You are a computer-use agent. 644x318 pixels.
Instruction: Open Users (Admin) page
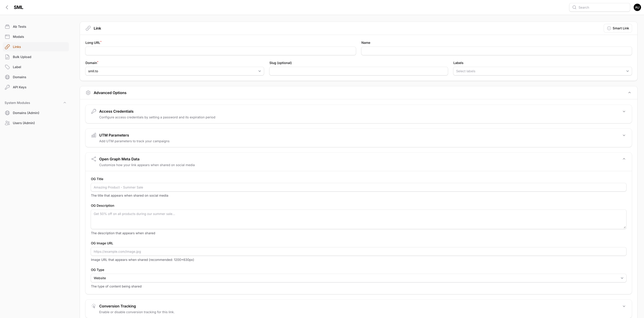point(24,123)
